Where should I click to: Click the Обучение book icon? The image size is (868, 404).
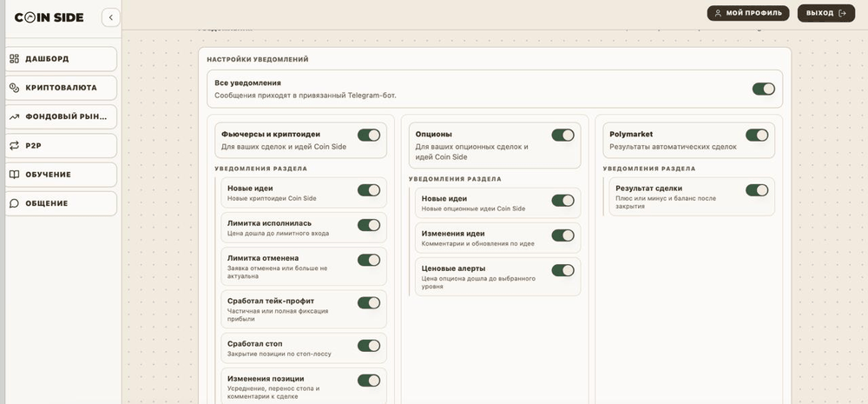click(15, 175)
